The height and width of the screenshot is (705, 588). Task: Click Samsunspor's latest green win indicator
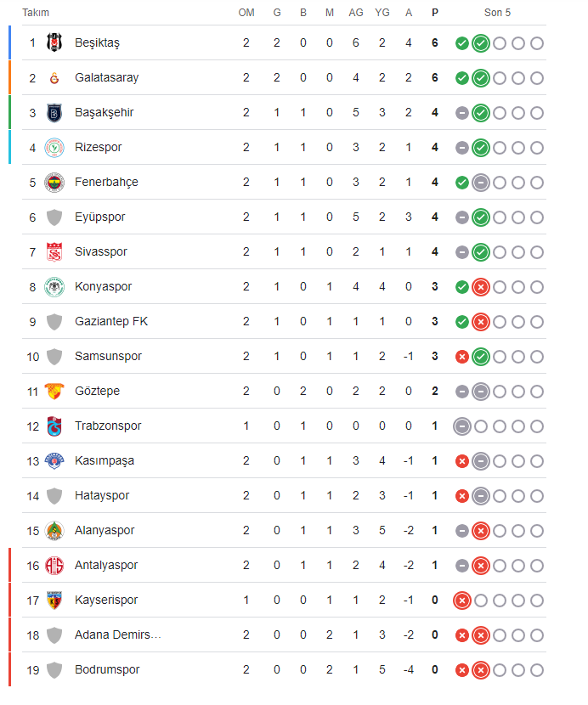pyautogui.click(x=480, y=357)
